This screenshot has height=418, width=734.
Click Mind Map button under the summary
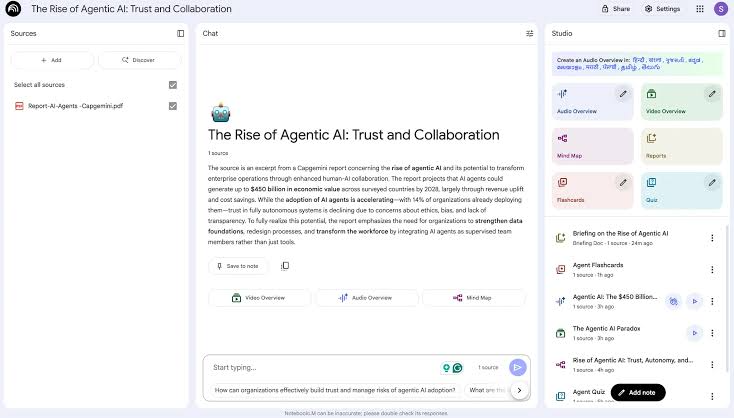[473, 298]
